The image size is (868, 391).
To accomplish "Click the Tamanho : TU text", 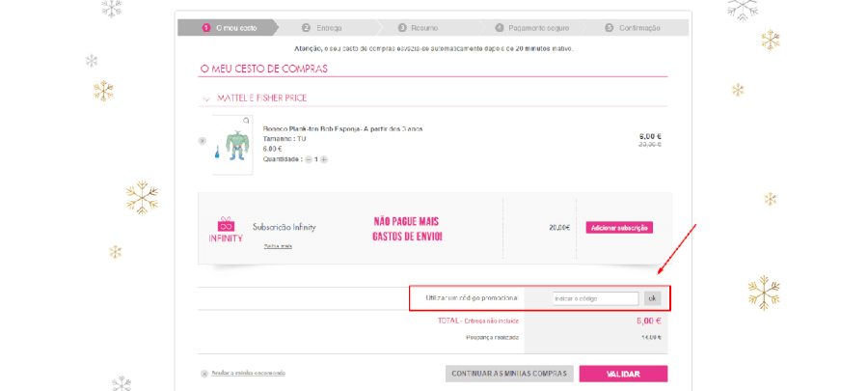I will [285, 139].
